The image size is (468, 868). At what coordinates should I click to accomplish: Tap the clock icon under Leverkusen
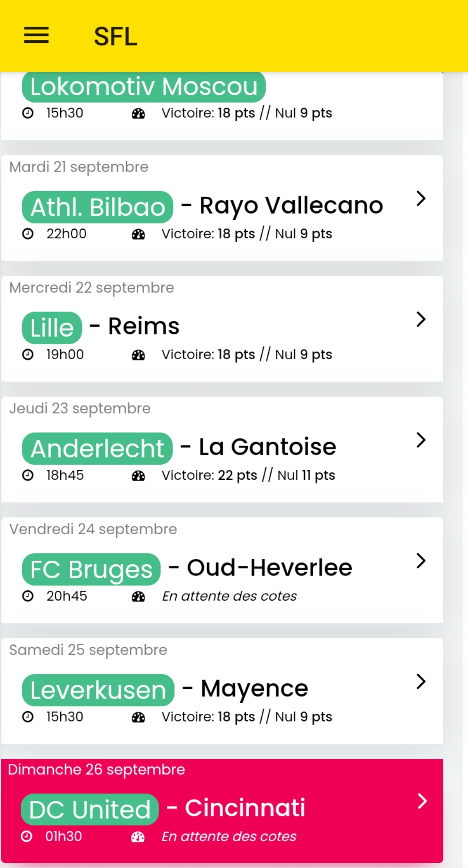coord(28,717)
